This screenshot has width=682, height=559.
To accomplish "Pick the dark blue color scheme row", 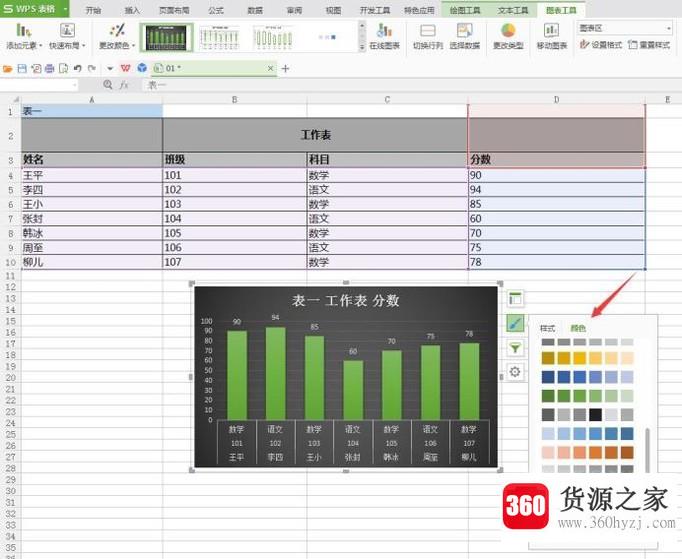I will click(587, 377).
